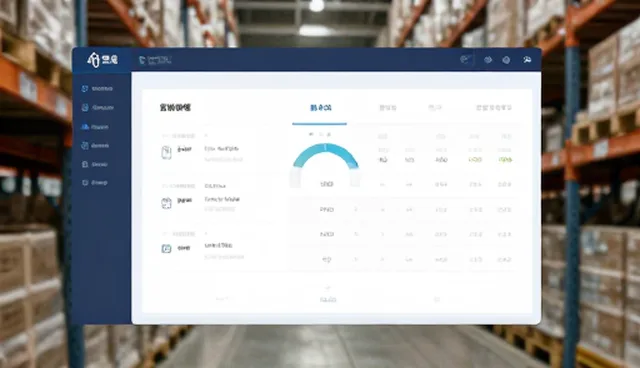The height and width of the screenshot is (368, 640).
Task: Expand using the chevron below the table
Action: 327,288
